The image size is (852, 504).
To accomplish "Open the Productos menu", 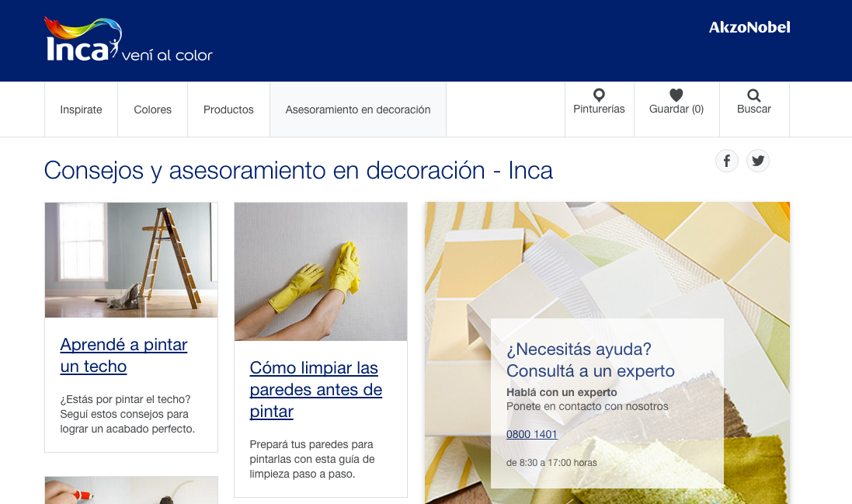I will (228, 109).
